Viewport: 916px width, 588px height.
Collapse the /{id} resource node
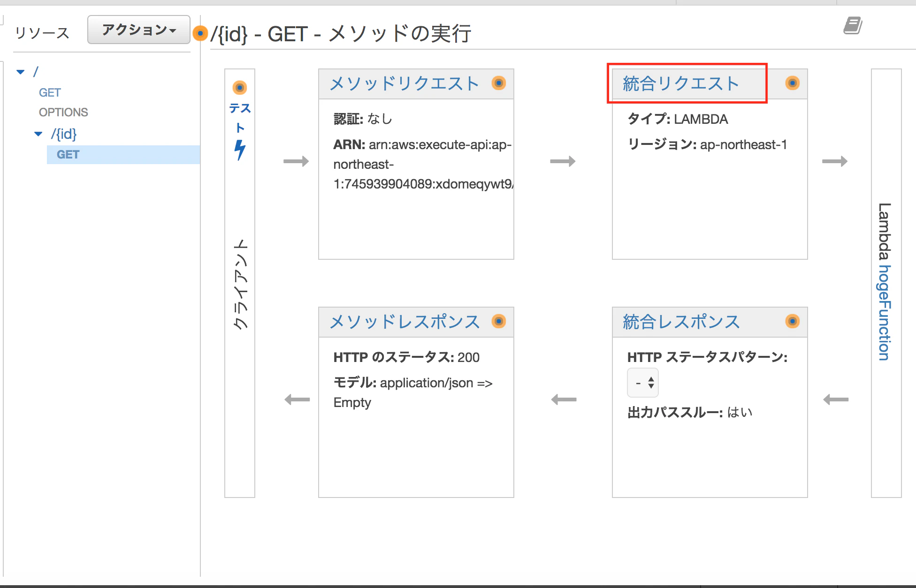click(38, 134)
